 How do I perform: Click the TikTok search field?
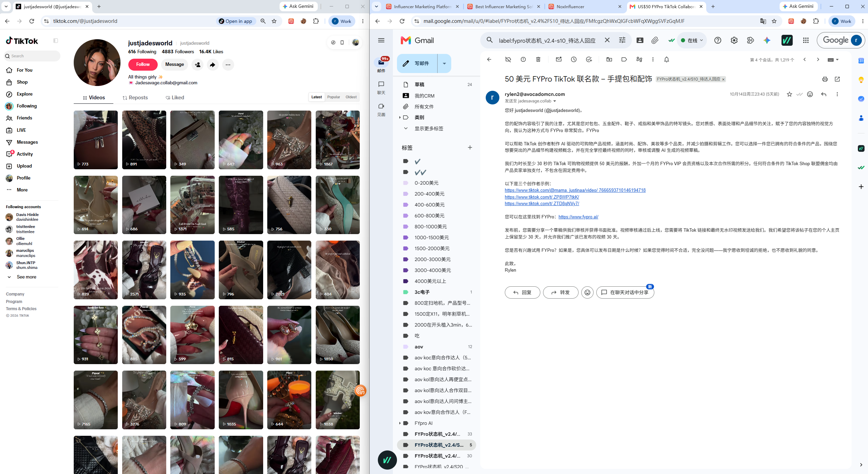tap(33, 56)
